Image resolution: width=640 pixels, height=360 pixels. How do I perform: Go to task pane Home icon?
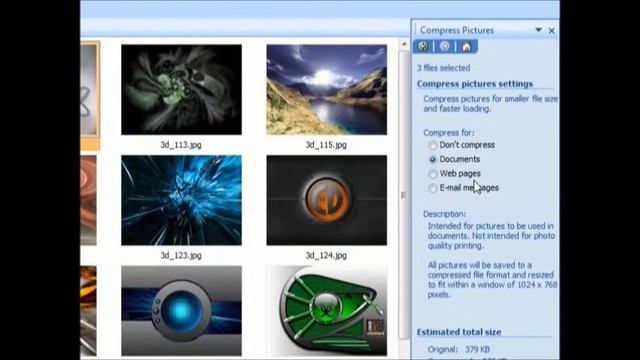(x=466, y=46)
